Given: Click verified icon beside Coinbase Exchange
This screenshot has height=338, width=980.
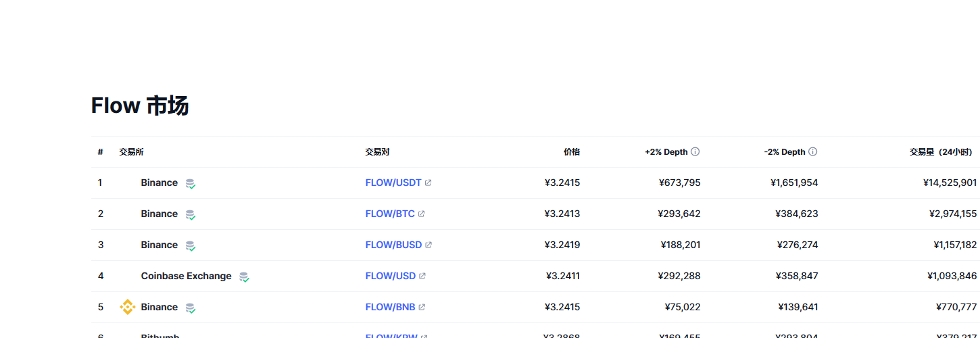Looking at the screenshot, I should 244,276.
